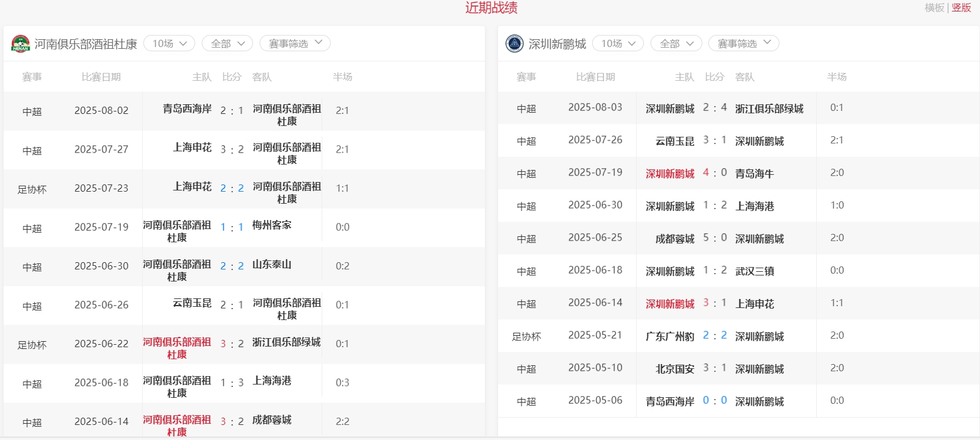
Task: Click 北京国安 team name
Action: click(675, 369)
